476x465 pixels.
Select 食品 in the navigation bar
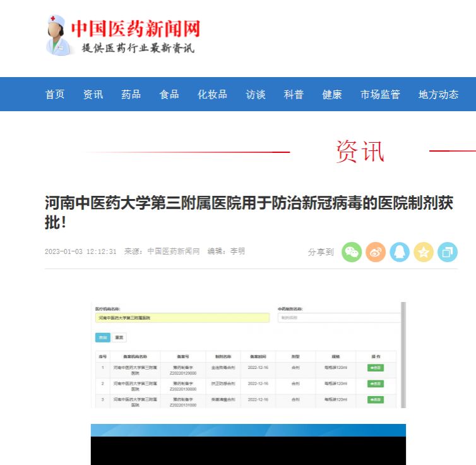coord(169,94)
